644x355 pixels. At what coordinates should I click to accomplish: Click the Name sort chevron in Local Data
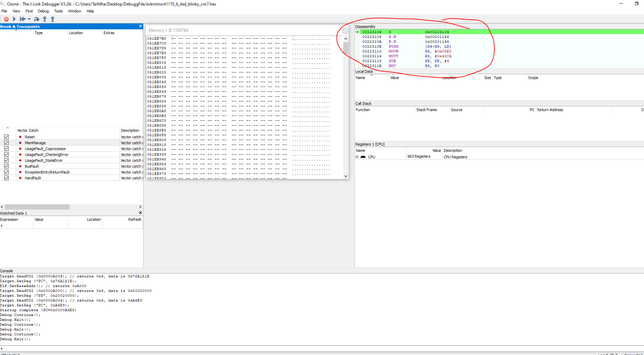371,75
